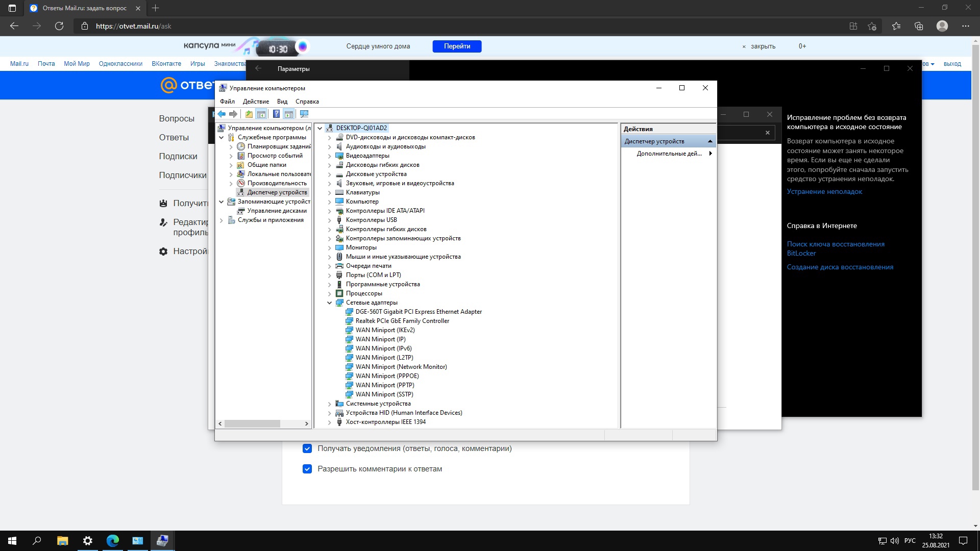980x551 pixels.
Task: Click the gray Forward arrow in Computer Management toolbar
Action: point(233,114)
